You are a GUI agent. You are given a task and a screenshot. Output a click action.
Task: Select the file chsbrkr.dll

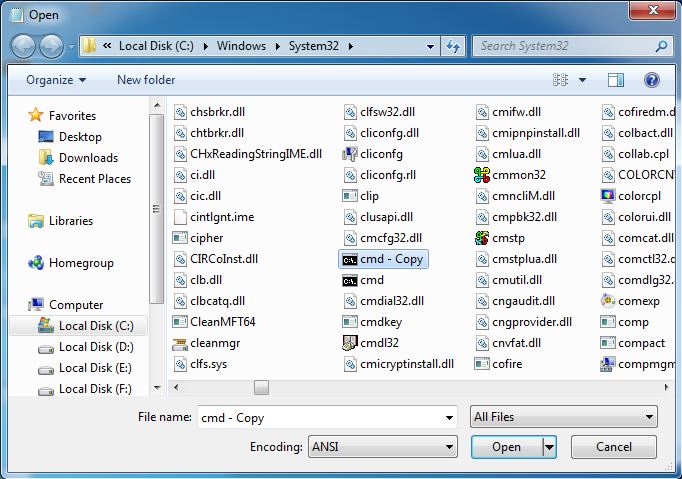pyautogui.click(x=210, y=112)
